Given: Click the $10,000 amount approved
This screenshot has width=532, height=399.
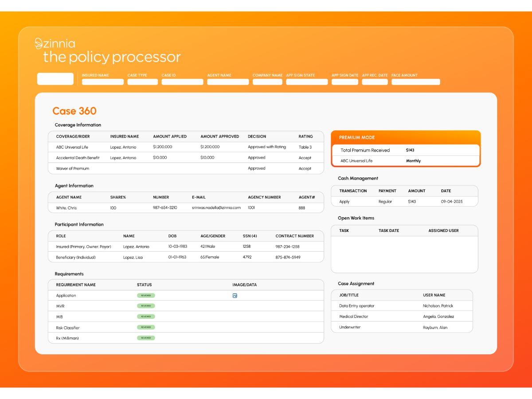Looking at the screenshot, I should tap(207, 158).
